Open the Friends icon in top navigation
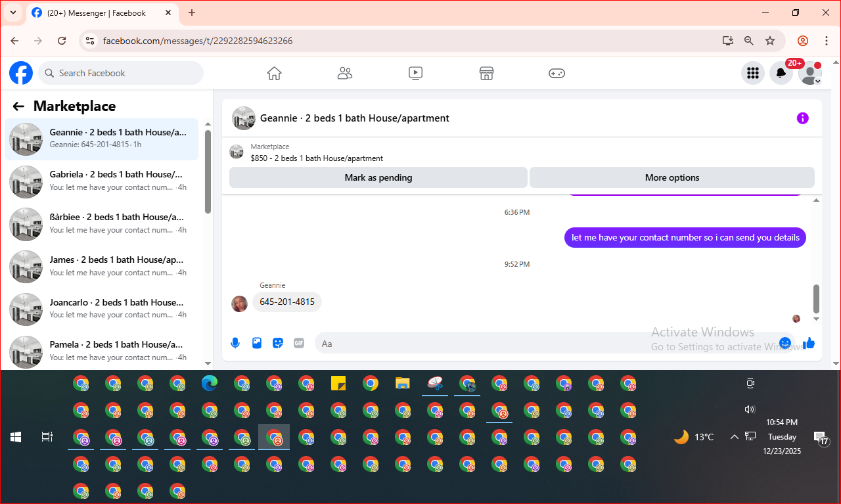841x504 pixels. 345,74
